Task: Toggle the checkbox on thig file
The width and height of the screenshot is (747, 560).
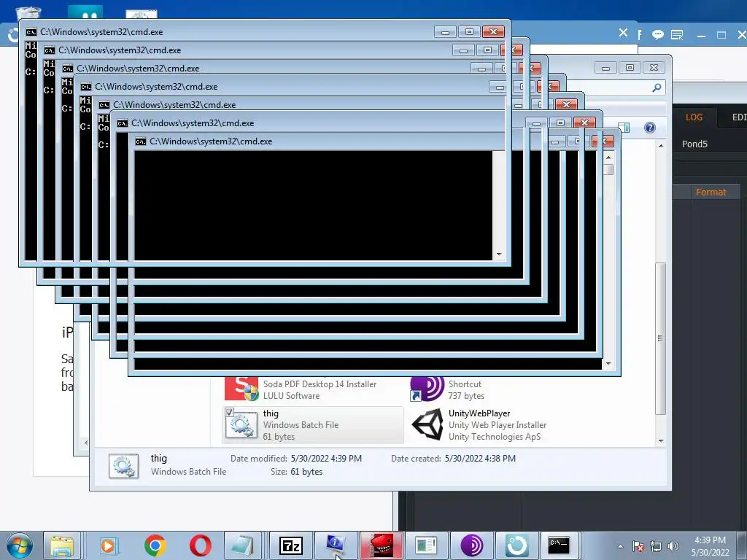Action: pyautogui.click(x=229, y=413)
